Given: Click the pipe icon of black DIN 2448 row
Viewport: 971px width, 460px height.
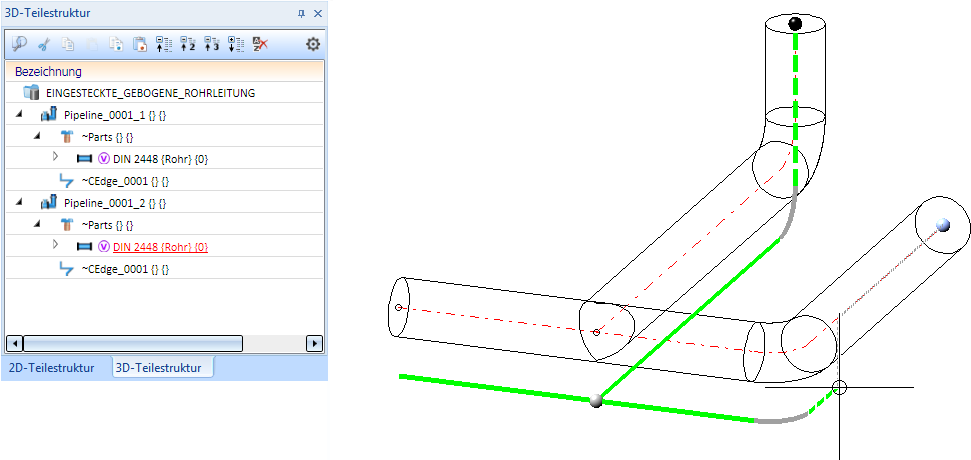Looking at the screenshot, I should [x=85, y=158].
